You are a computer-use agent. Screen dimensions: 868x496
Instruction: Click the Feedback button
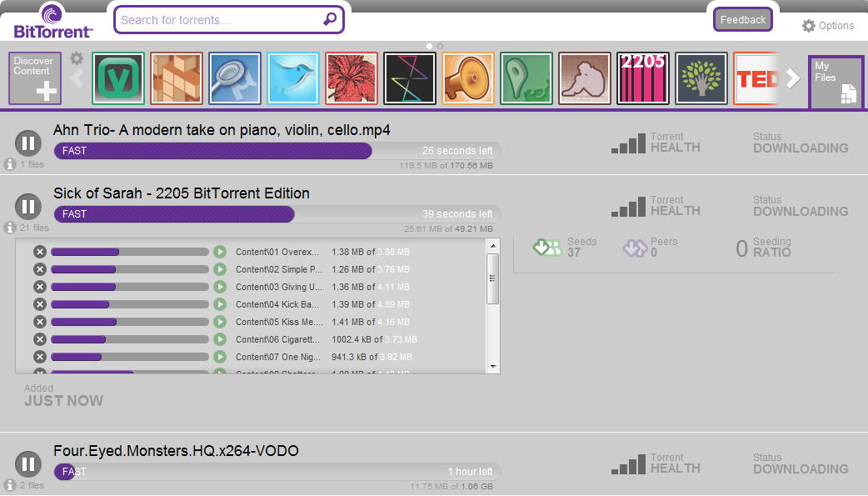point(743,19)
